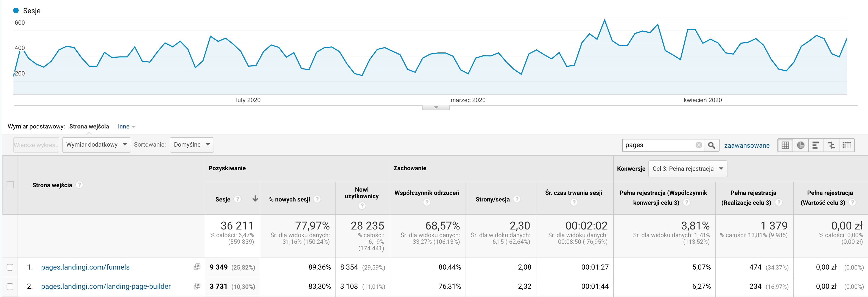Screen dimensions: 868x297
Task: Switch to the data table view icon
Action: click(x=785, y=145)
